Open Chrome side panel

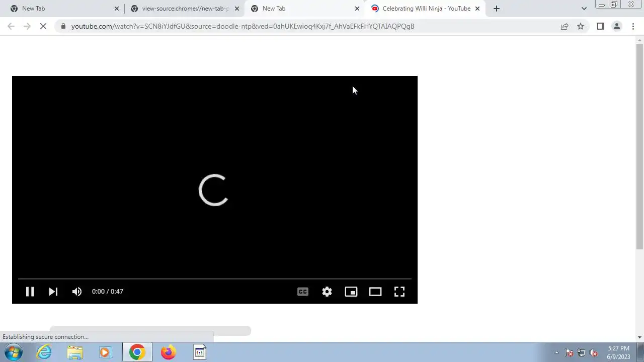[x=601, y=26]
